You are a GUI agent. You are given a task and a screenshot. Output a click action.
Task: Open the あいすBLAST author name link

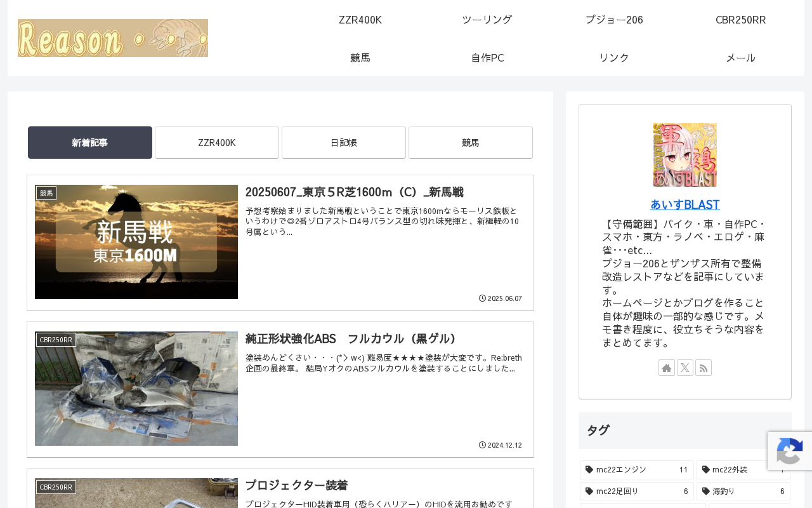click(x=685, y=204)
